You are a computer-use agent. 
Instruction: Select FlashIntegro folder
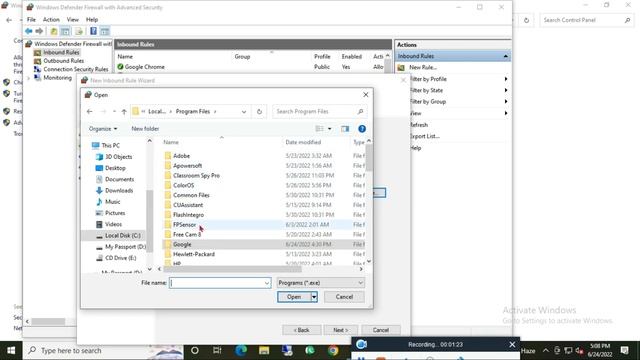188,215
